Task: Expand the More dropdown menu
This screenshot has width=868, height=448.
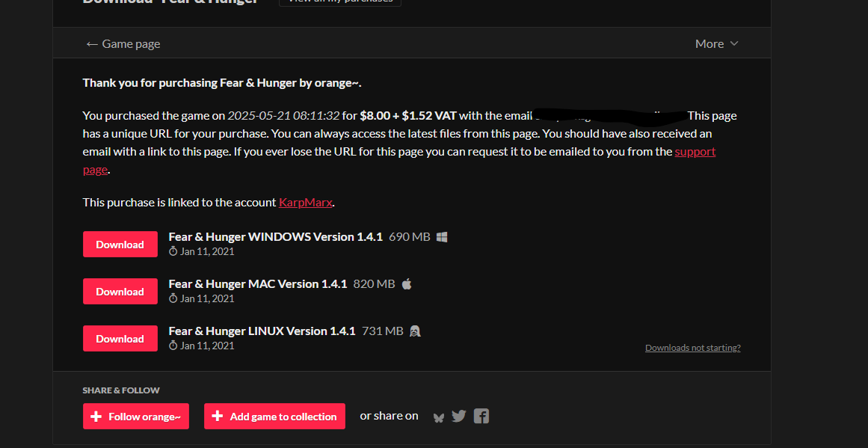Action: [717, 43]
